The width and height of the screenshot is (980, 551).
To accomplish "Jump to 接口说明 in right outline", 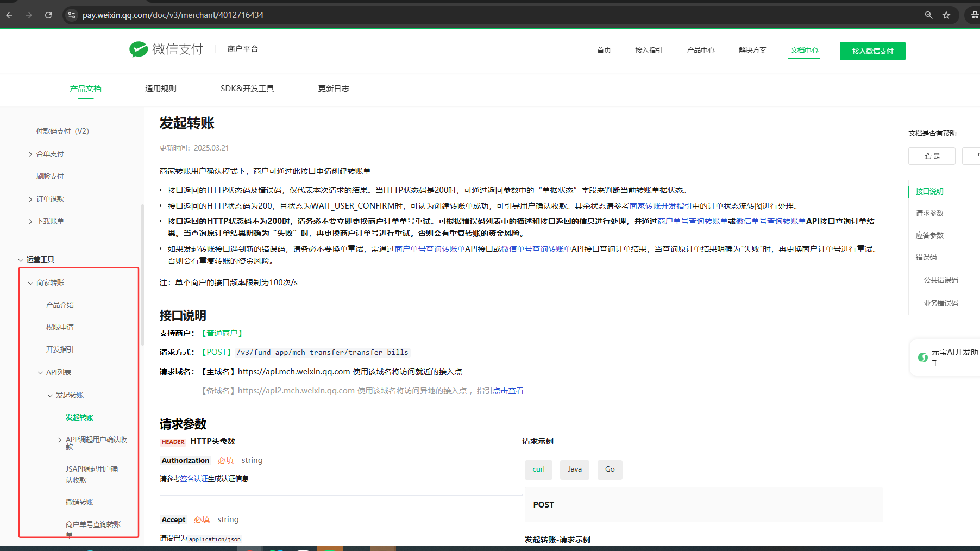I will tap(929, 191).
